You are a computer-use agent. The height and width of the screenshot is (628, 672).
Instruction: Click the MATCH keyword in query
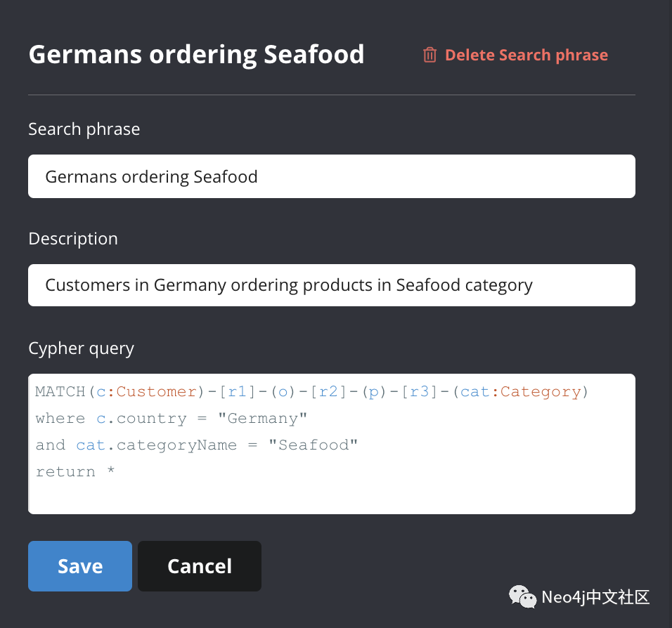click(60, 391)
